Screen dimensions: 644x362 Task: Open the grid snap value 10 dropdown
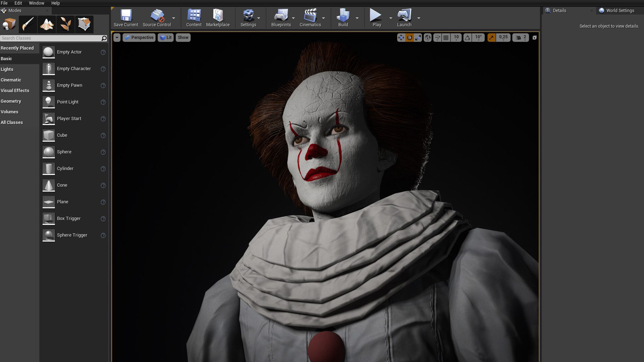(x=456, y=38)
